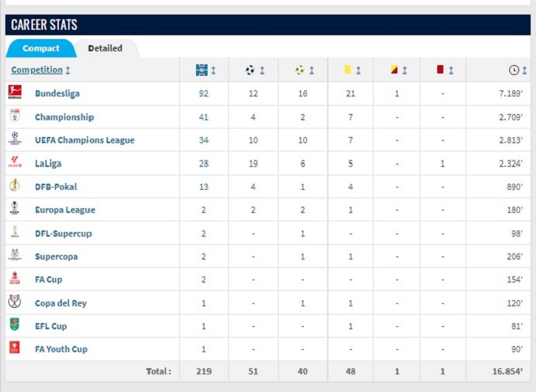This screenshot has width=536, height=392.
Task: Switch to the Detailed tab
Action: (x=105, y=48)
